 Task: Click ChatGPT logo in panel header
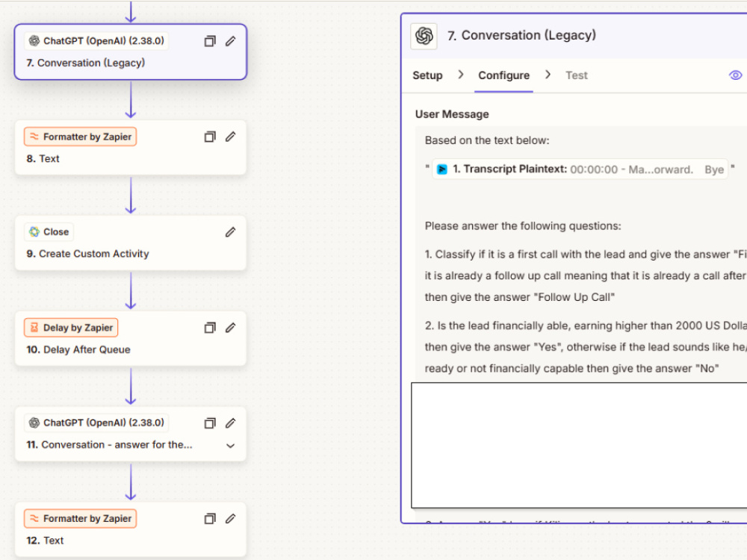pos(424,36)
